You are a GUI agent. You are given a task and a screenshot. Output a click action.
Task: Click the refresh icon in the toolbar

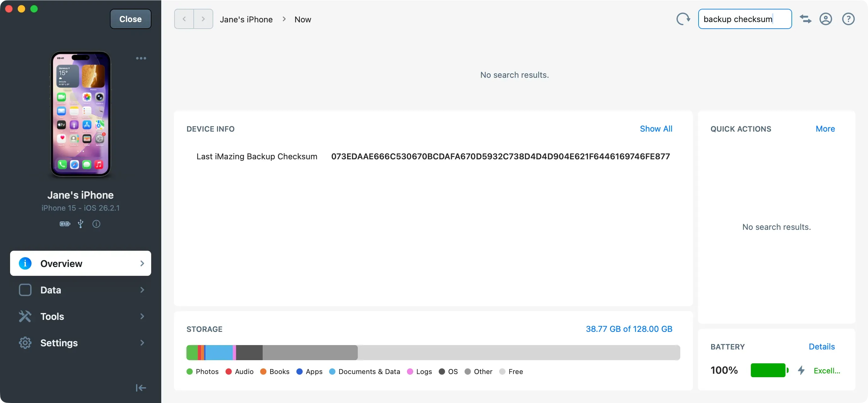683,19
